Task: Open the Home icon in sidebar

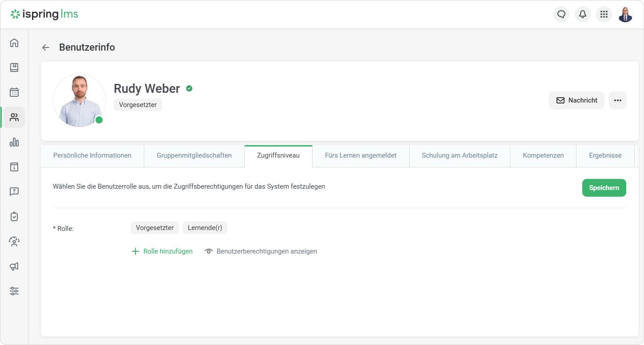Action: 14,43
